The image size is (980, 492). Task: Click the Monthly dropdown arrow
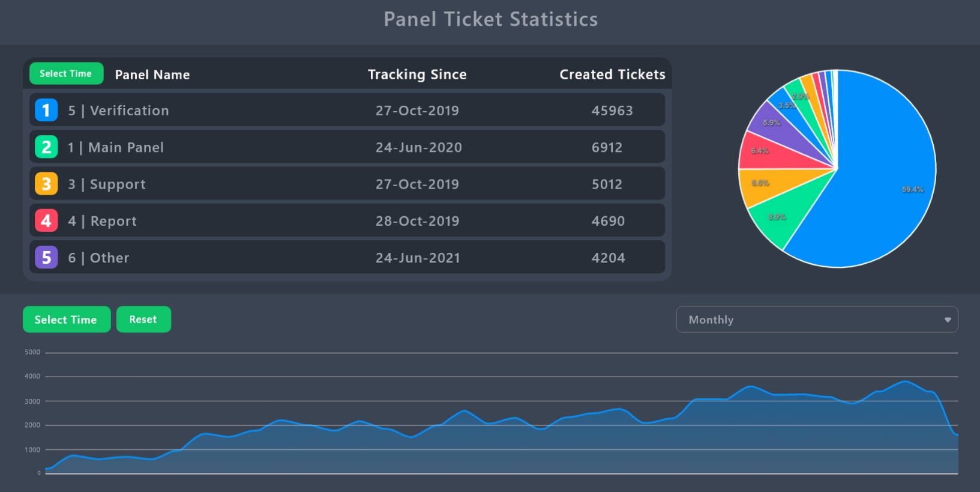(948, 320)
